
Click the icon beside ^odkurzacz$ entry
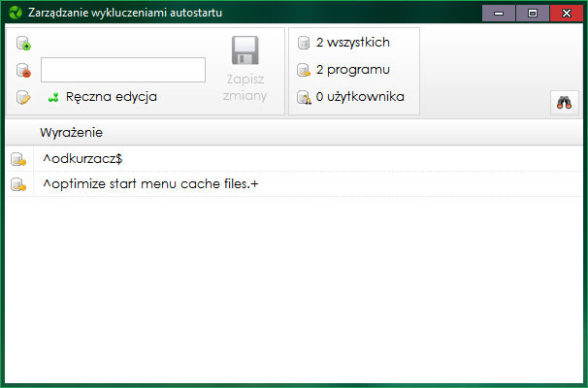point(18,159)
